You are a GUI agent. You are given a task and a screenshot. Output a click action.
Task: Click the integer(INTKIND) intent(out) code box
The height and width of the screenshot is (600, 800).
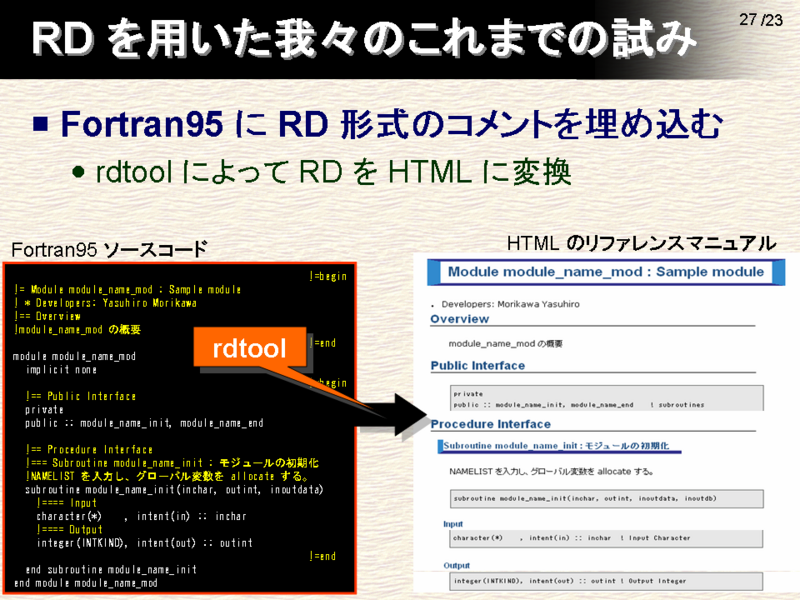tap(606, 581)
